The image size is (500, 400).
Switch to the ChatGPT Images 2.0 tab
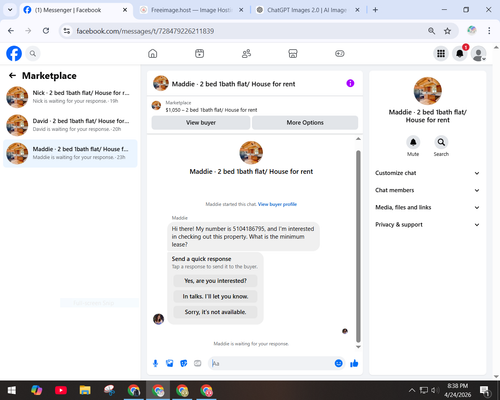307,10
